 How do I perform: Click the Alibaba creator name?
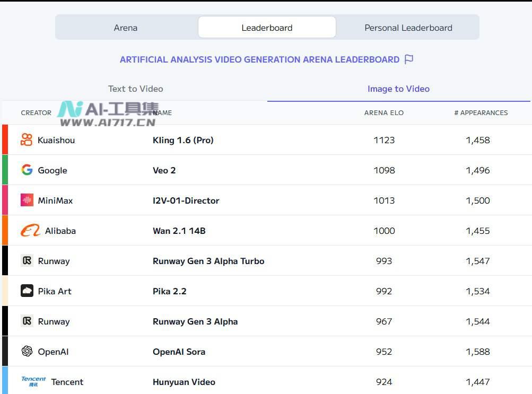[60, 231]
